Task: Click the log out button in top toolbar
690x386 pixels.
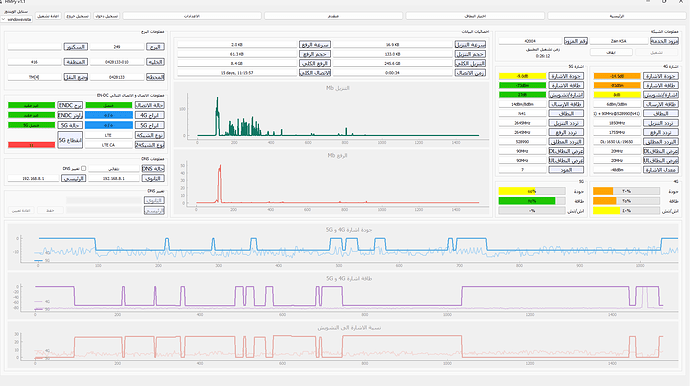Action: click(77, 16)
